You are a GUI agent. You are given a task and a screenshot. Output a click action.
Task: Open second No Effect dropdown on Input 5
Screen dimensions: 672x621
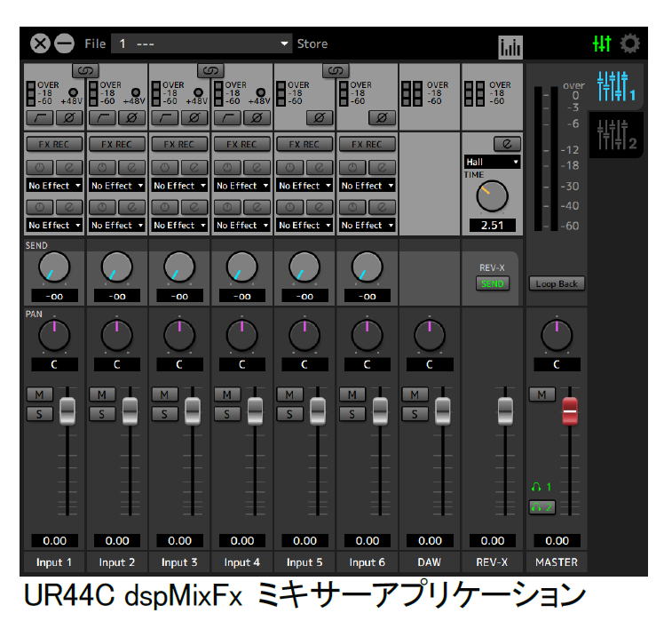(304, 225)
